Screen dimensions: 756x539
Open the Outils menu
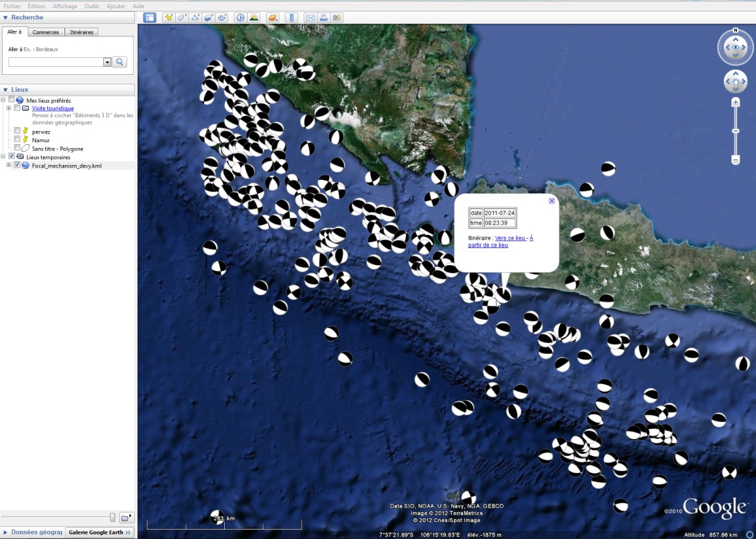(x=91, y=6)
